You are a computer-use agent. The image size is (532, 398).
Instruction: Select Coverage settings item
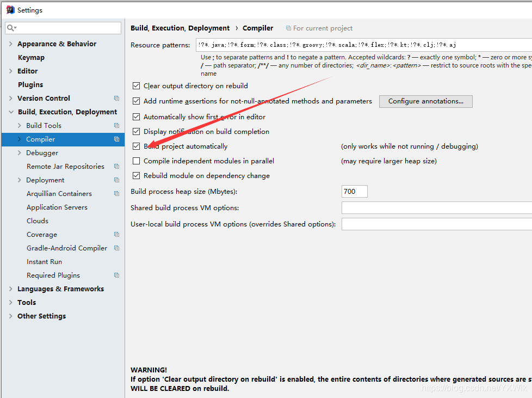coord(42,234)
